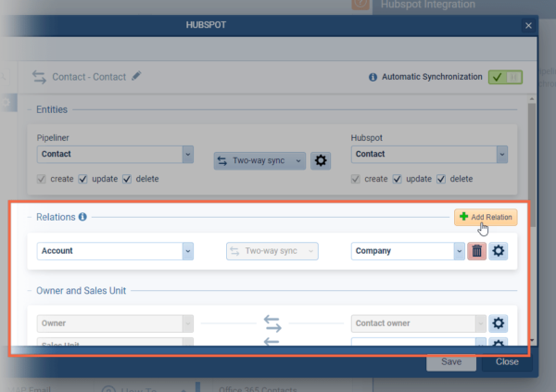The height and width of the screenshot is (392, 556).
Task: Click the info icon beside Relations
Action: [82, 217]
